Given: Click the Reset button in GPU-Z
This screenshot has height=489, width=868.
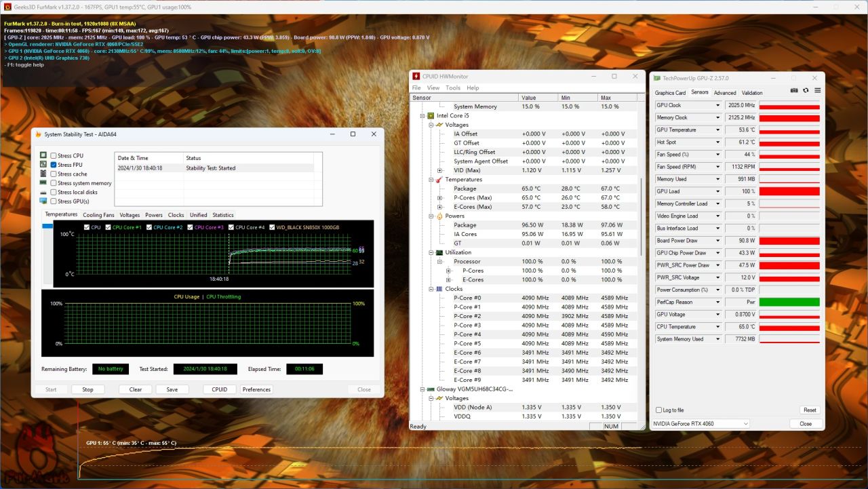Looking at the screenshot, I should point(809,410).
